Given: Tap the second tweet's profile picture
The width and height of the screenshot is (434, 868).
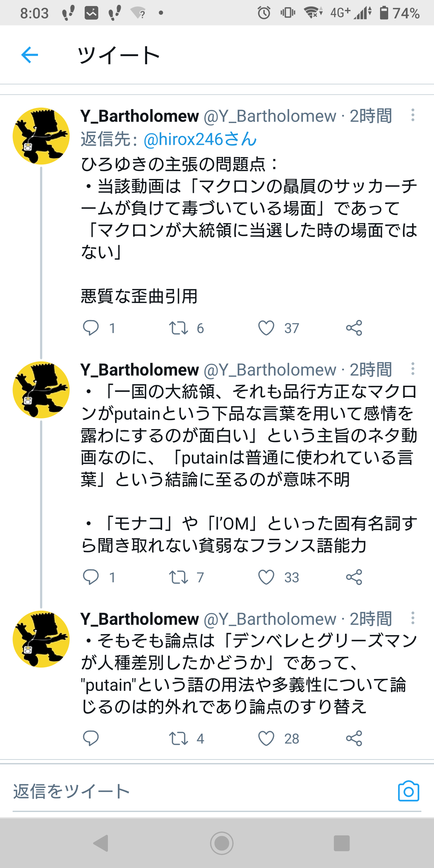Looking at the screenshot, I should [x=41, y=390].
